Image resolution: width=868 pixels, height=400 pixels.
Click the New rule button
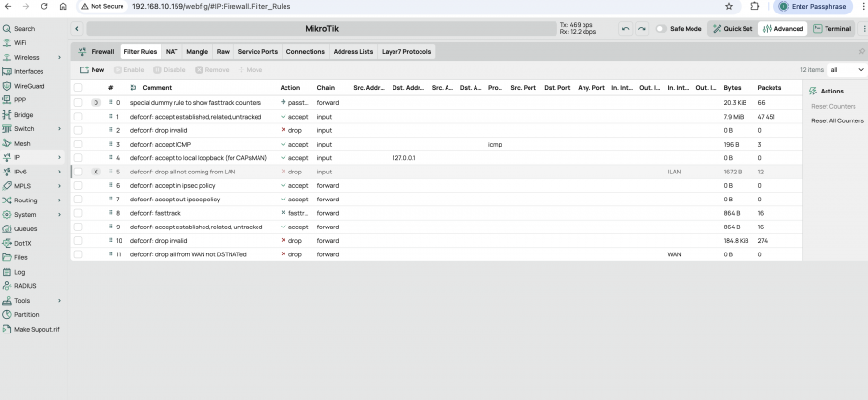point(92,70)
